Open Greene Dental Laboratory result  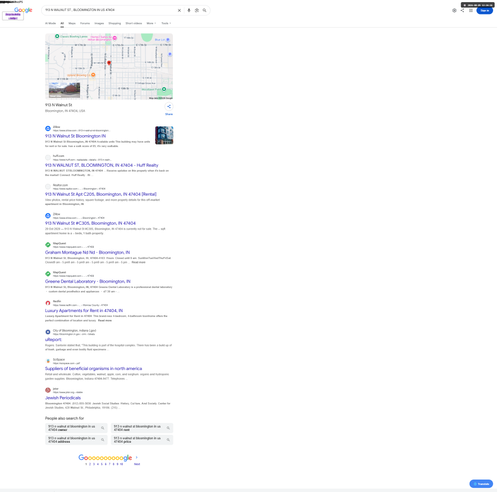[x=88, y=281]
